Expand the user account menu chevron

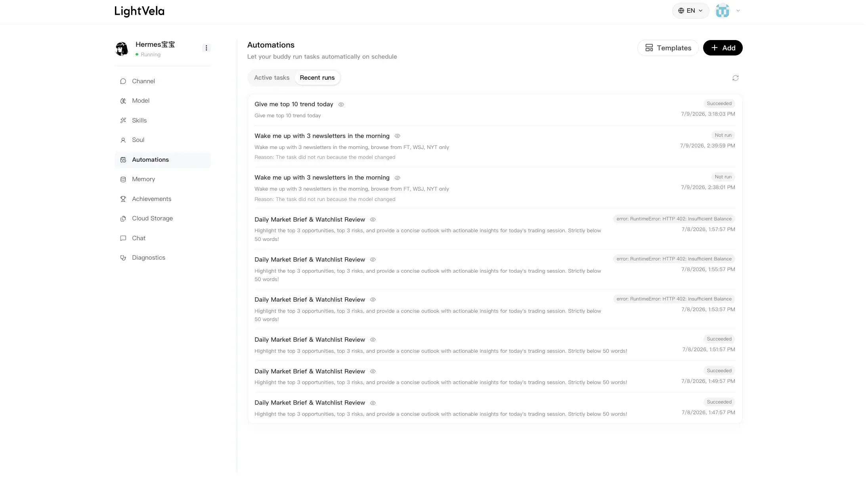click(738, 11)
